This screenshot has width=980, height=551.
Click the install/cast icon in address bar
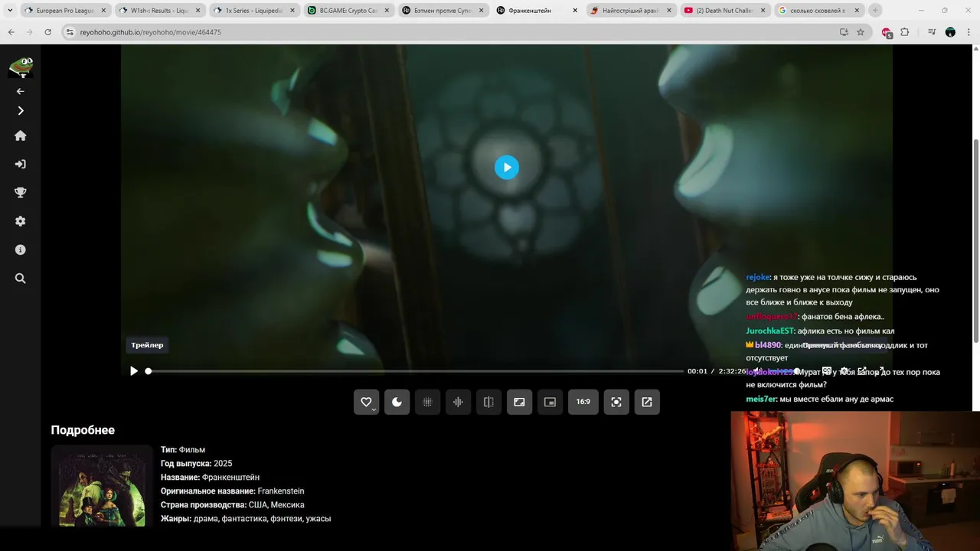click(844, 32)
